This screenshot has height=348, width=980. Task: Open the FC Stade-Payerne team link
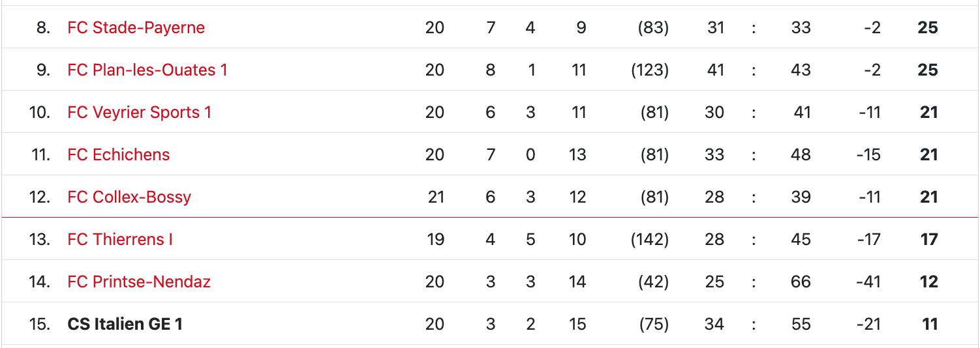pyautogui.click(x=136, y=27)
